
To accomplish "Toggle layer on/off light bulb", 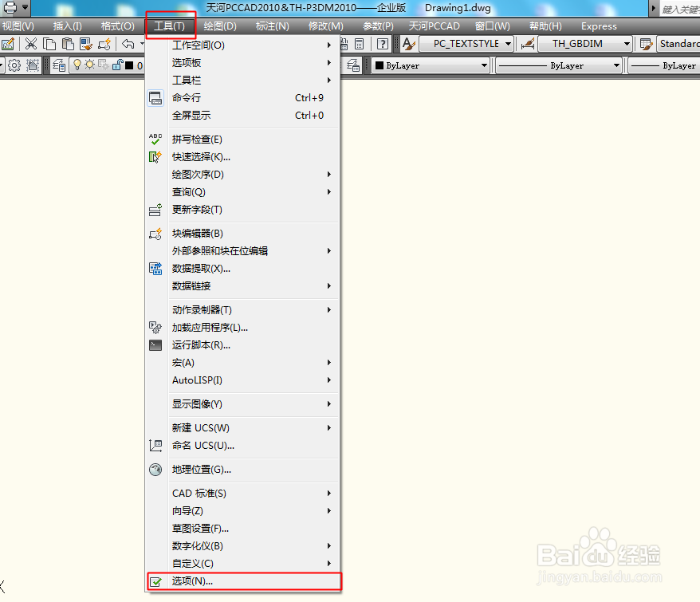I will [77, 65].
